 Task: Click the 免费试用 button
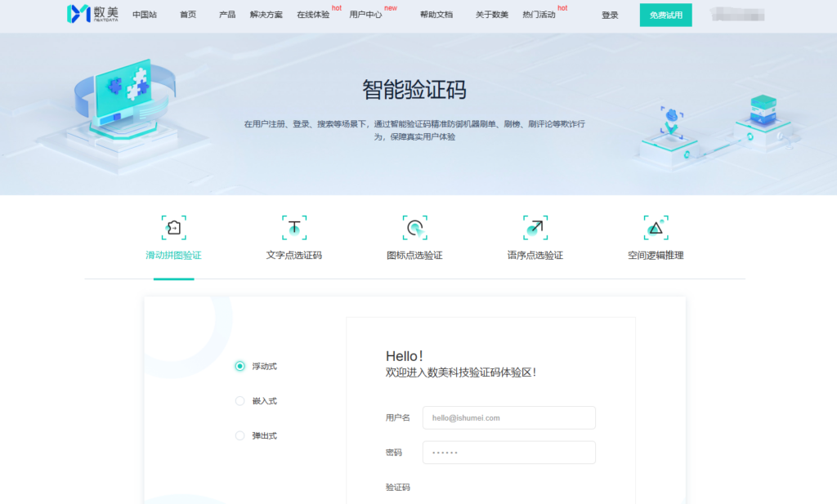tap(665, 15)
